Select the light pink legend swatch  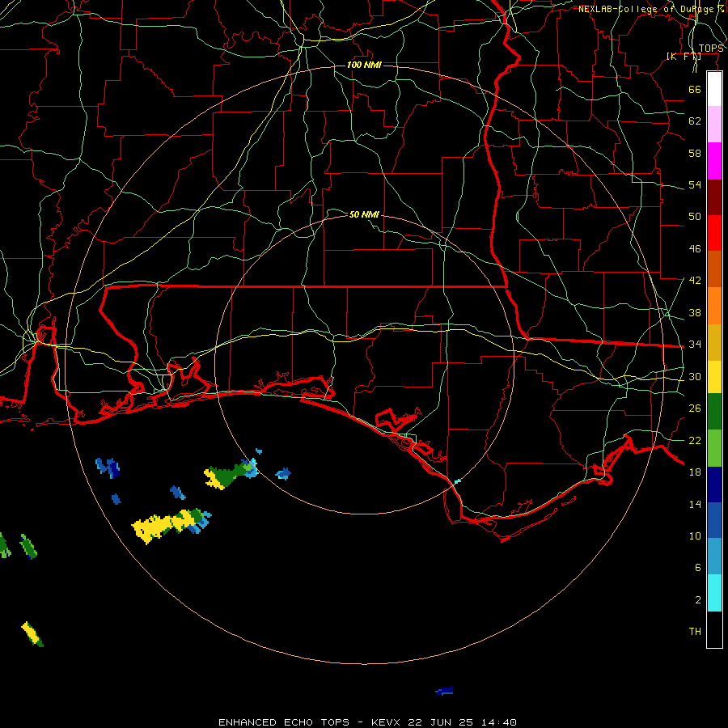tap(714, 124)
